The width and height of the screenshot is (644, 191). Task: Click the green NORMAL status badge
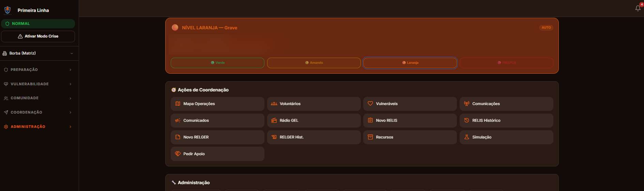38,24
